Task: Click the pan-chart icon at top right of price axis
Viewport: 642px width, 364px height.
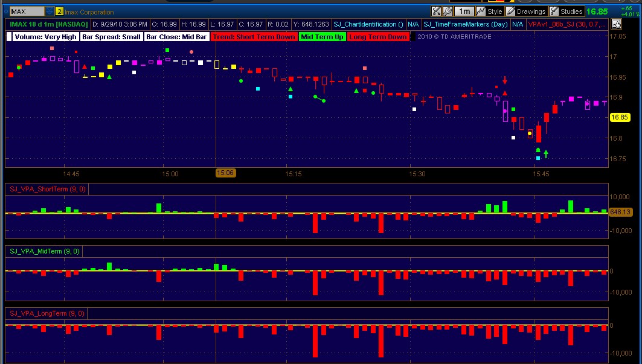Action: (616, 25)
